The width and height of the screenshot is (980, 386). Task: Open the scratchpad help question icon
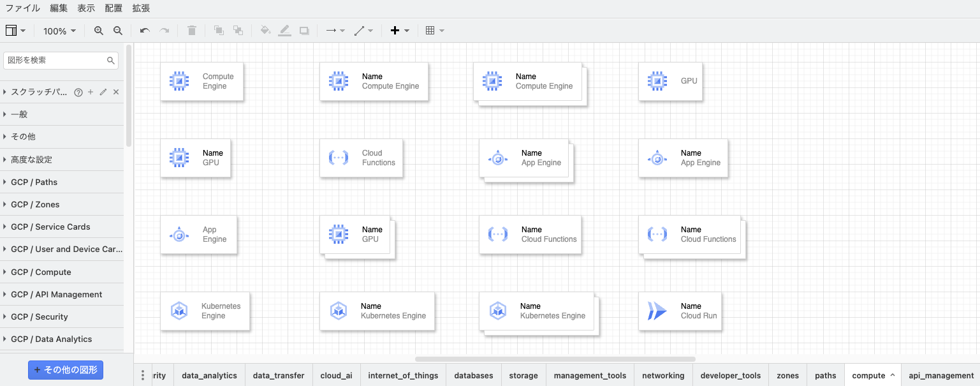pos(78,92)
